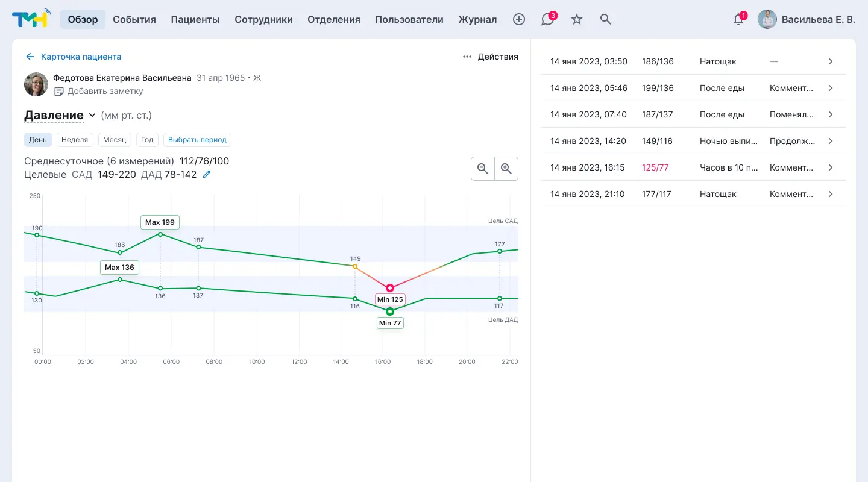868x482 pixels.
Task: Click 186/136 value cell
Action: pyautogui.click(x=658, y=61)
